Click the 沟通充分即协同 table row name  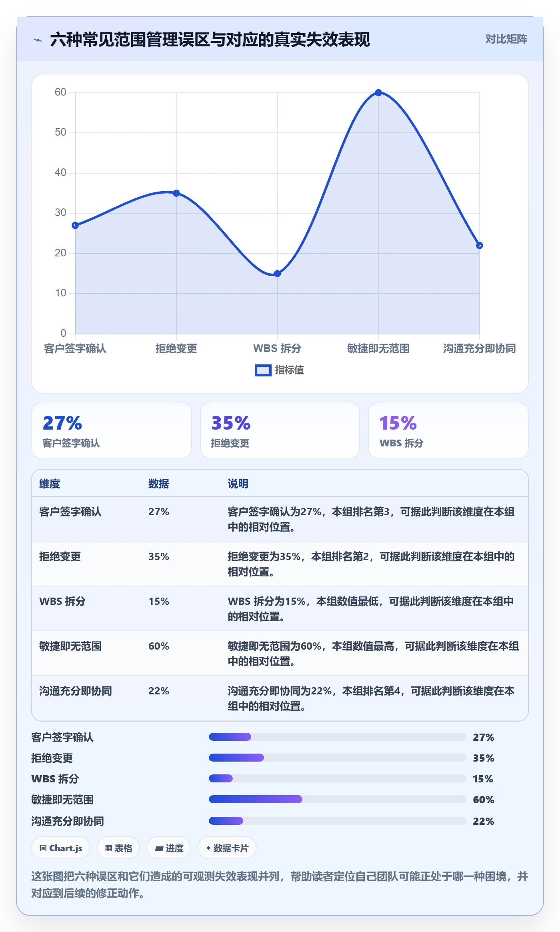(x=76, y=691)
